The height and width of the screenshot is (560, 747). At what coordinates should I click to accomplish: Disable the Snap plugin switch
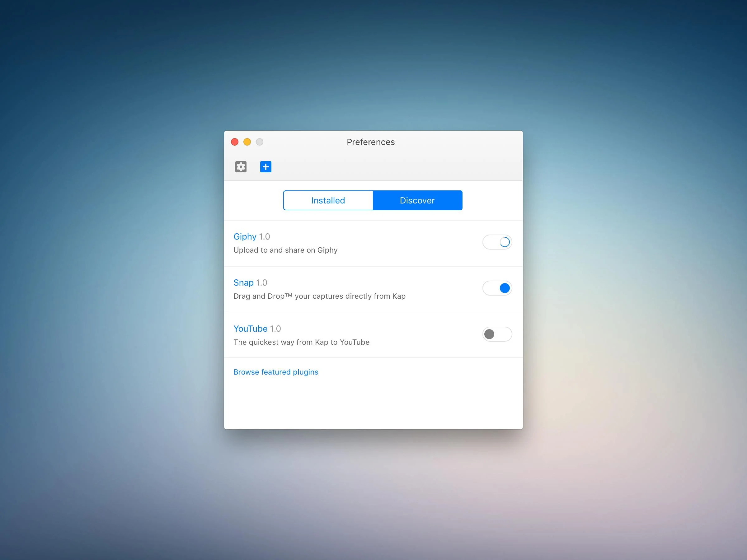497,288
